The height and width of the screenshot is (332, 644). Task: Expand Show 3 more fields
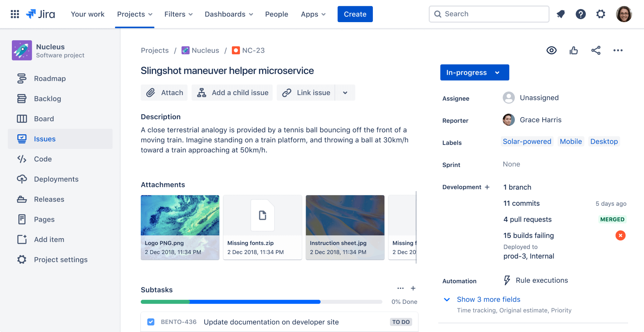(488, 299)
